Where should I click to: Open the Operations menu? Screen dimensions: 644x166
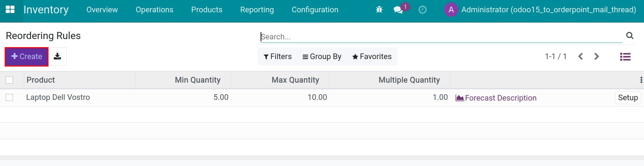(x=154, y=10)
